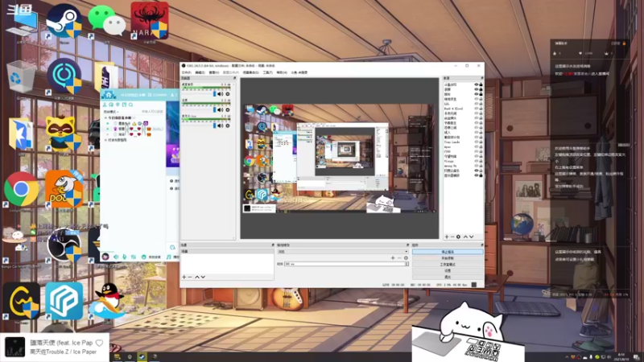Toggle visibility of Among Us source
Screen dimensions: 644x362
coord(477,166)
